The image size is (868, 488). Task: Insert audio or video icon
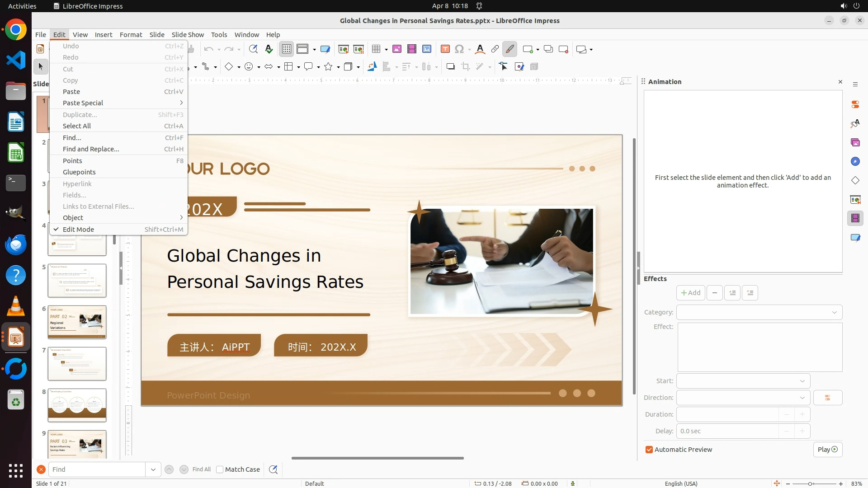coord(412,49)
